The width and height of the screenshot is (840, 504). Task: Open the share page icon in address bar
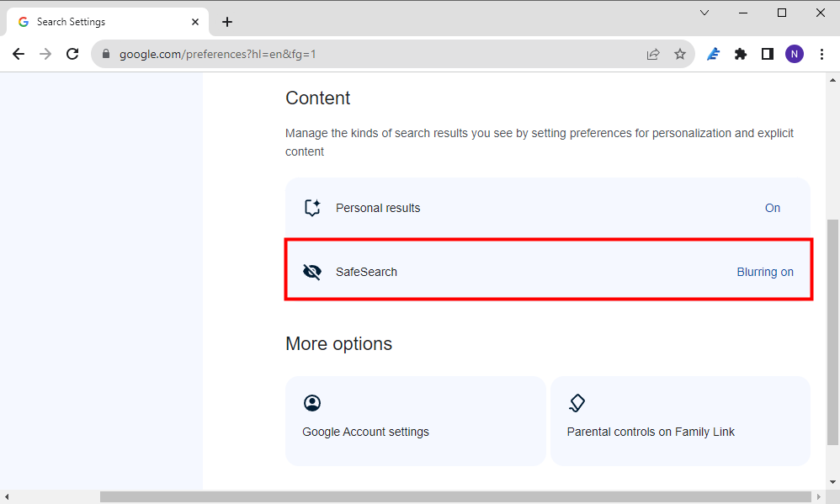653,54
